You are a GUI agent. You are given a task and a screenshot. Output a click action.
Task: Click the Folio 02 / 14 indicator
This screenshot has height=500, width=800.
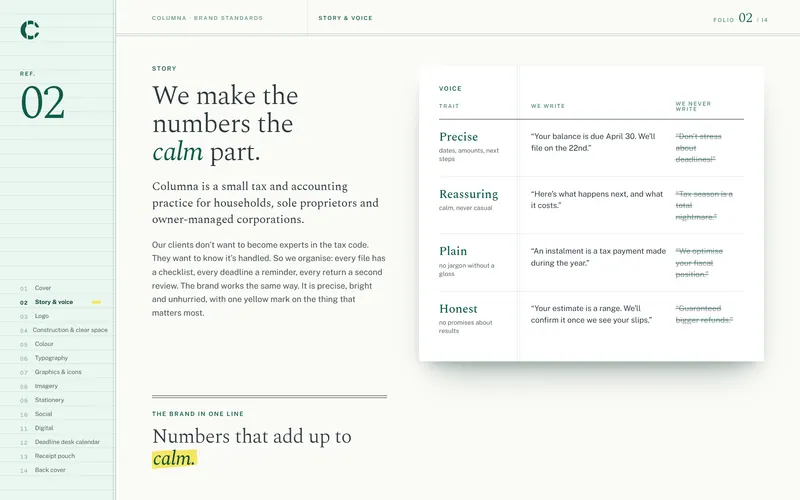(x=740, y=18)
